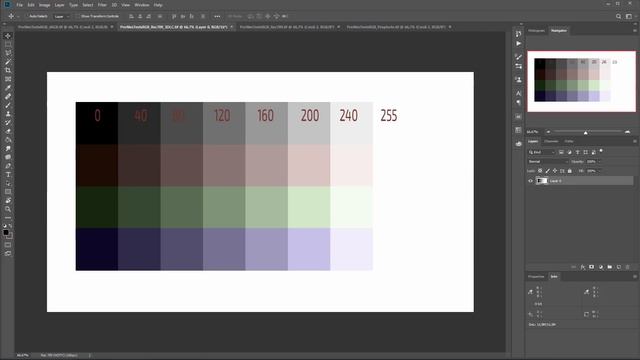The width and height of the screenshot is (640, 360).
Task: Open the Layers panel flyout menu
Action: [x=635, y=141]
